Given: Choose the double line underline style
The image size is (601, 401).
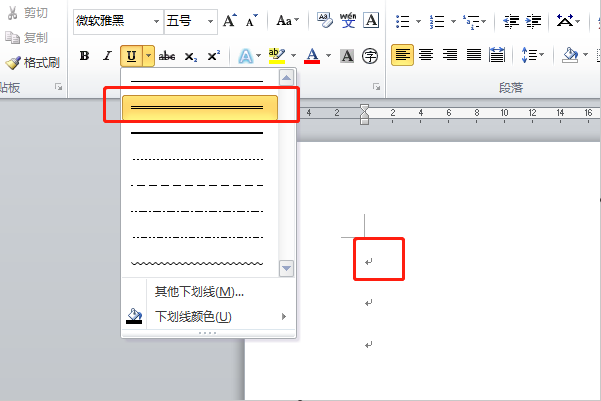Looking at the screenshot, I should tap(200, 107).
